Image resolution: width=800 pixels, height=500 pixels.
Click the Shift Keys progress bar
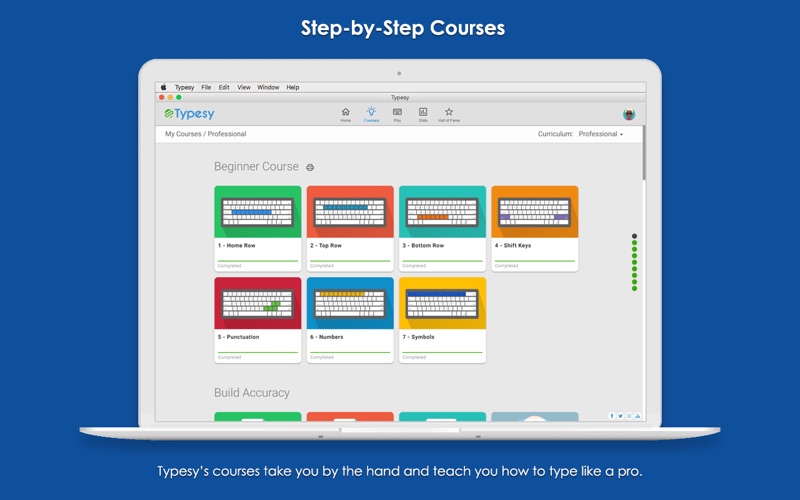coord(535,261)
